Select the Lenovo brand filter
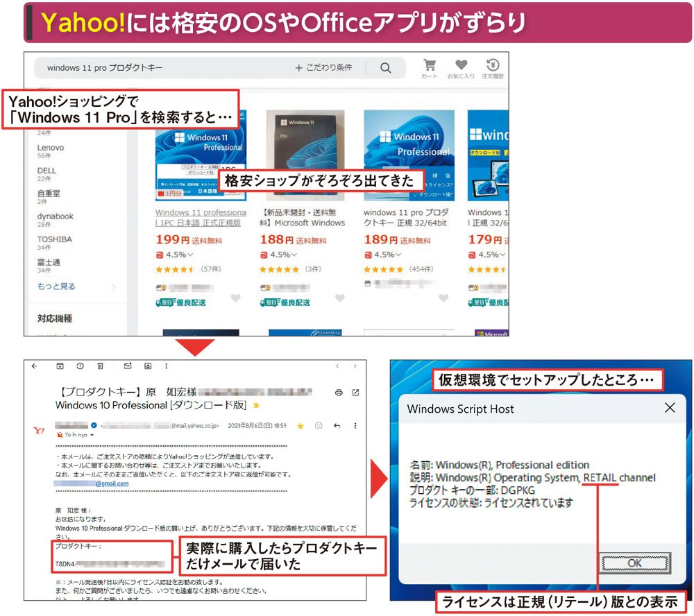Viewport: 694px width, 616px height. click(51, 147)
